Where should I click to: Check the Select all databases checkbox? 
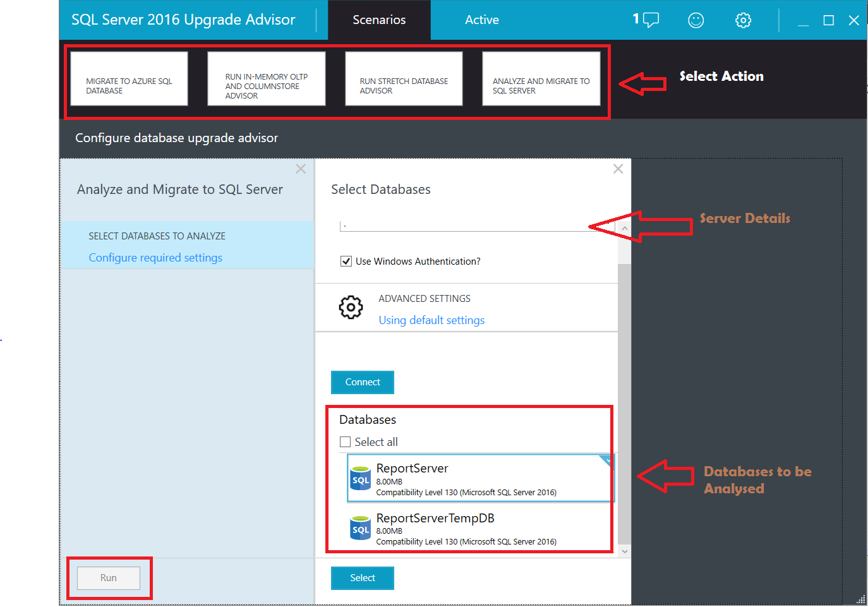point(345,442)
